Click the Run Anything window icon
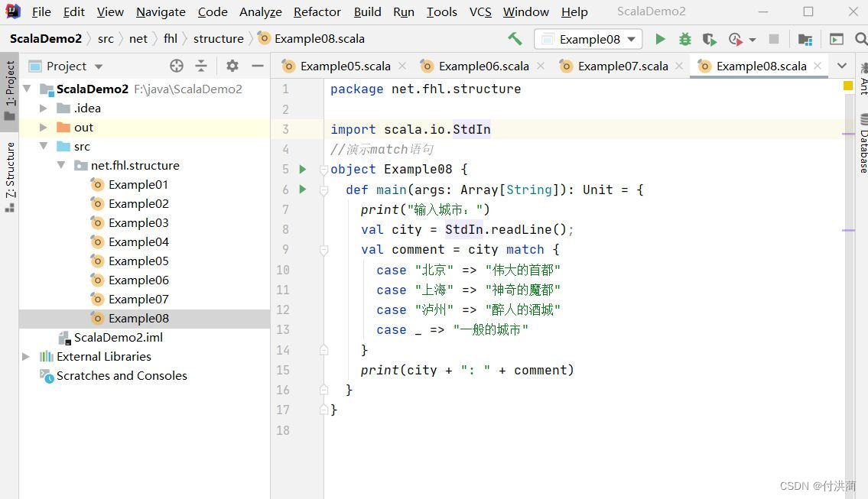 pos(837,39)
